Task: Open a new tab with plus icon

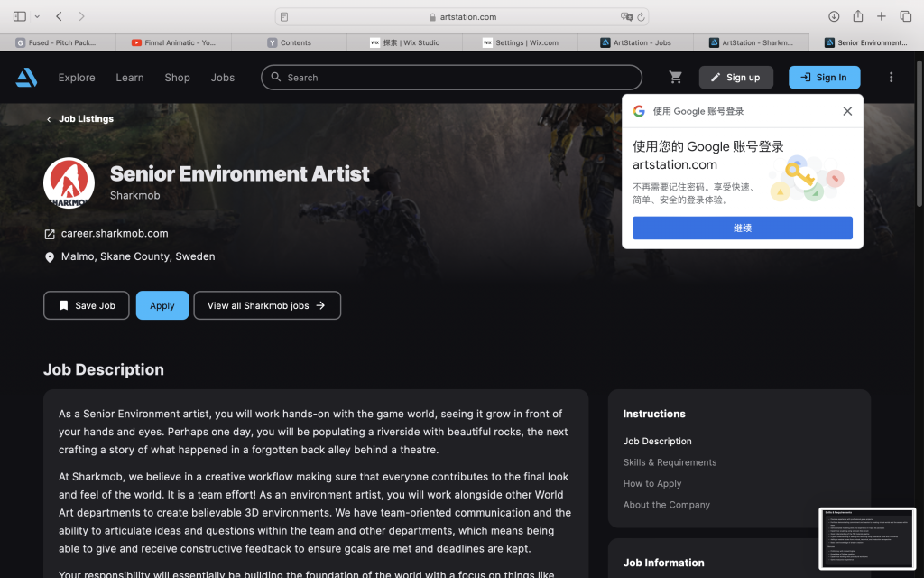Action: 881,16
